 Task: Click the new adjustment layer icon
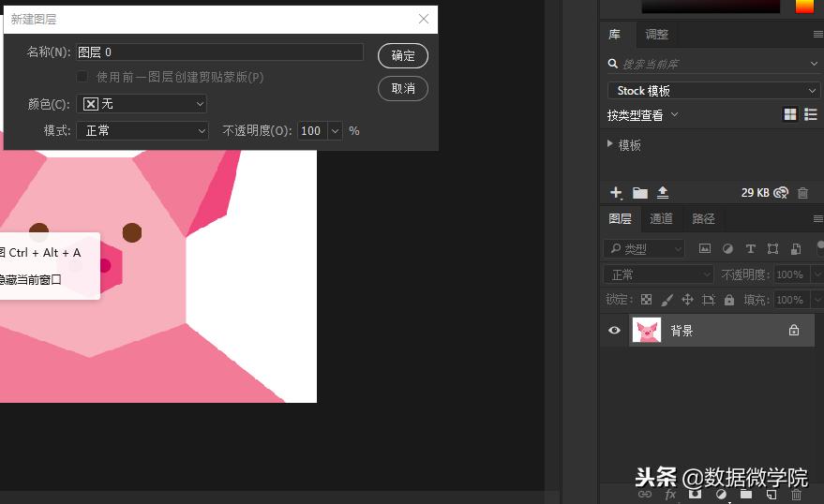721,494
